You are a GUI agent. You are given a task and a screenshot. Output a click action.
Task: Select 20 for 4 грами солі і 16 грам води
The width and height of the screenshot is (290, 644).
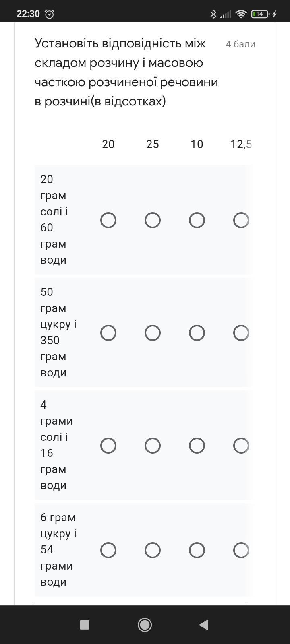(108, 446)
